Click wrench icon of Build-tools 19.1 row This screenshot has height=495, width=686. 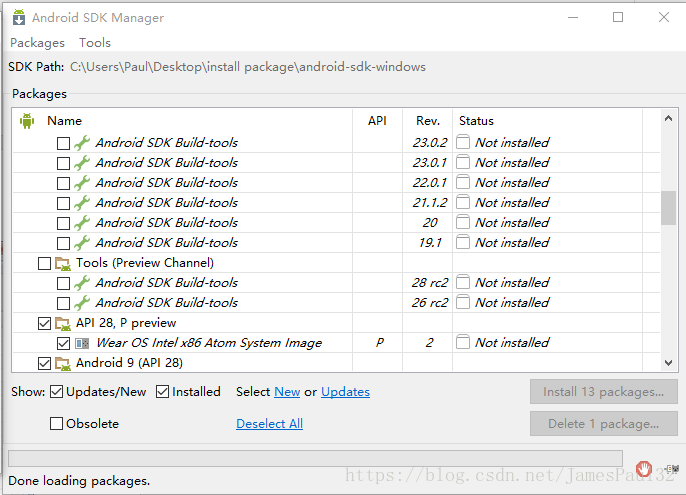click(x=82, y=243)
